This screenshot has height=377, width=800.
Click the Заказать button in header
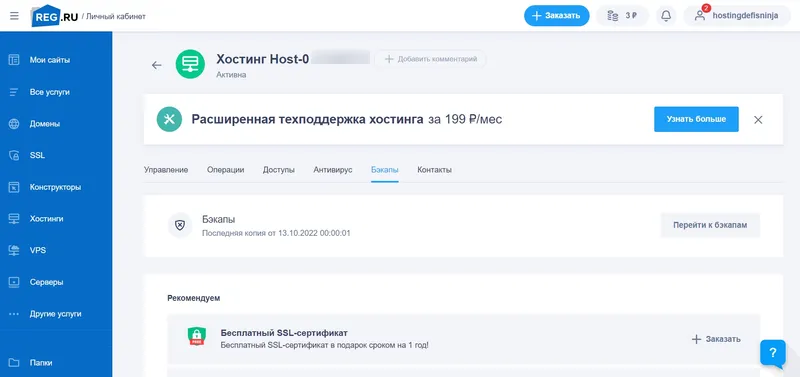[x=556, y=16]
